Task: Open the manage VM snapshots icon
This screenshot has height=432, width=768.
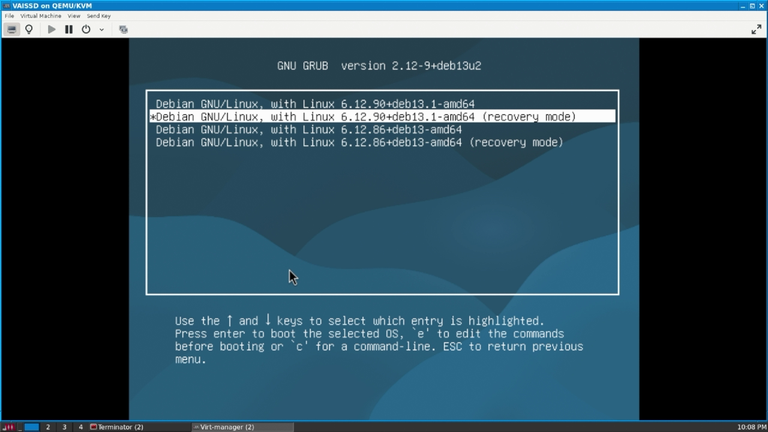Action: click(123, 29)
